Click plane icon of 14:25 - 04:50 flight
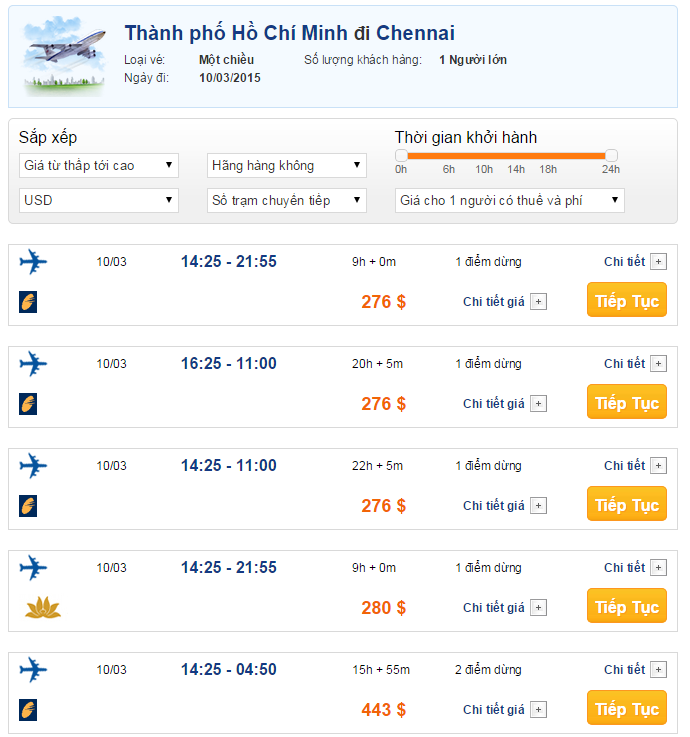This screenshot has width=690, height=737. tap(33, 669)
